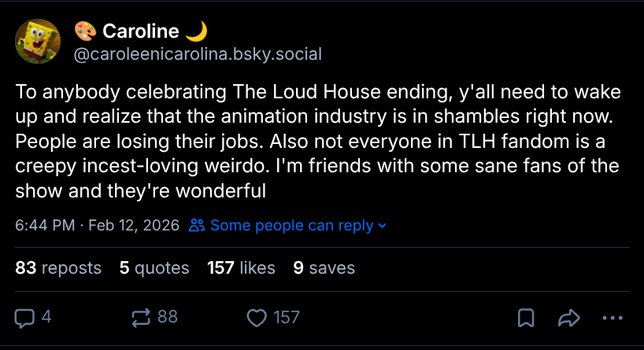The image size is (644, 350).
Task: Click the repost arrows icon
Action: tap(141, 317)
